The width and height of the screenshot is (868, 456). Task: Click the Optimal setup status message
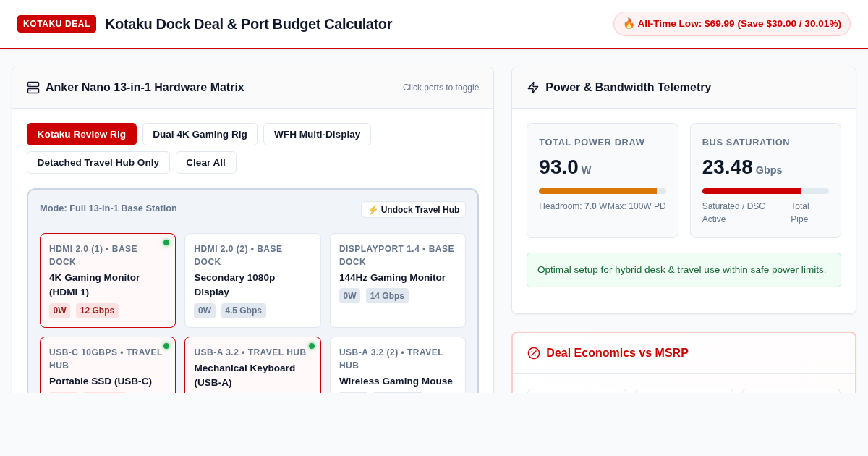(684, 270)
